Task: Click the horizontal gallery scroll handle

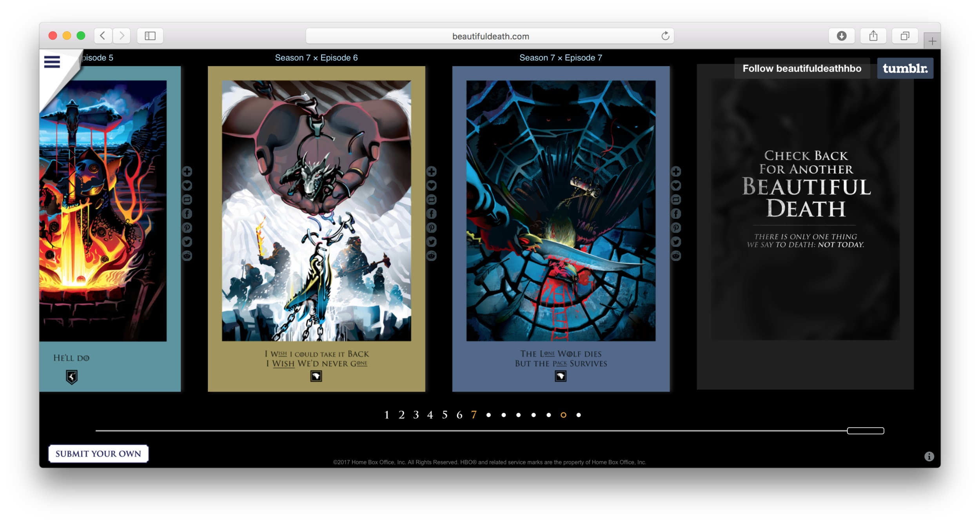Action: [x=865, y=431]
